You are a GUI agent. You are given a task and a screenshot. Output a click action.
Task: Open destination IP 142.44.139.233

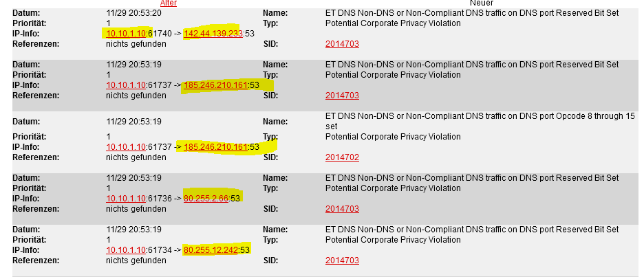click(x=213, y=34)
